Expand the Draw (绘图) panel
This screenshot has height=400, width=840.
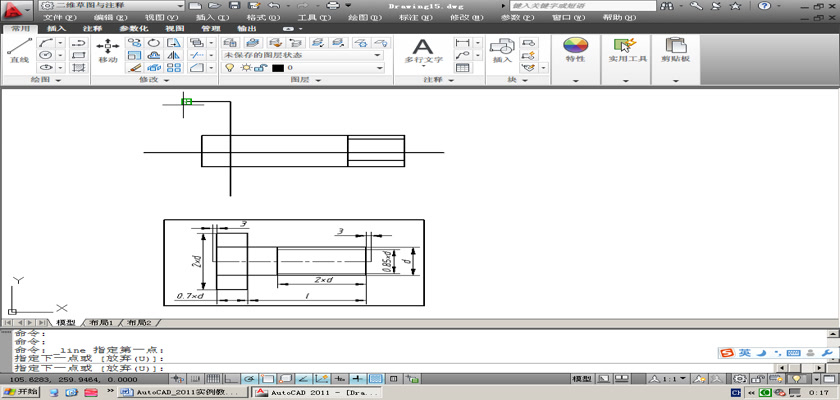coord(46,80)
